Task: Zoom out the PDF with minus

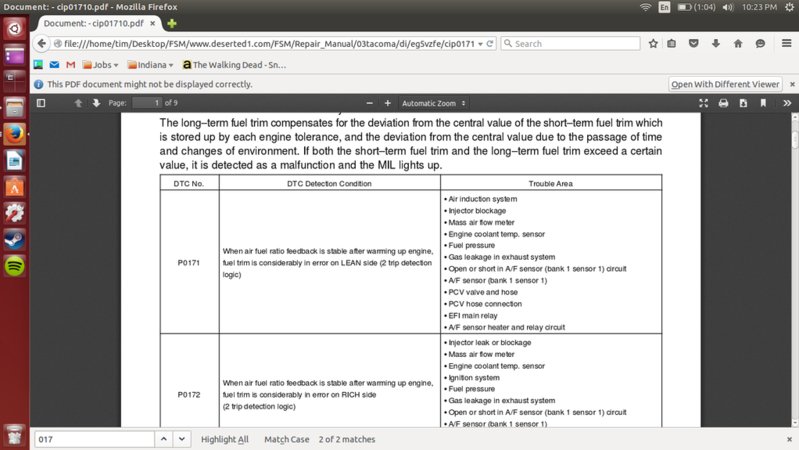Action: (x=369, y=103)
